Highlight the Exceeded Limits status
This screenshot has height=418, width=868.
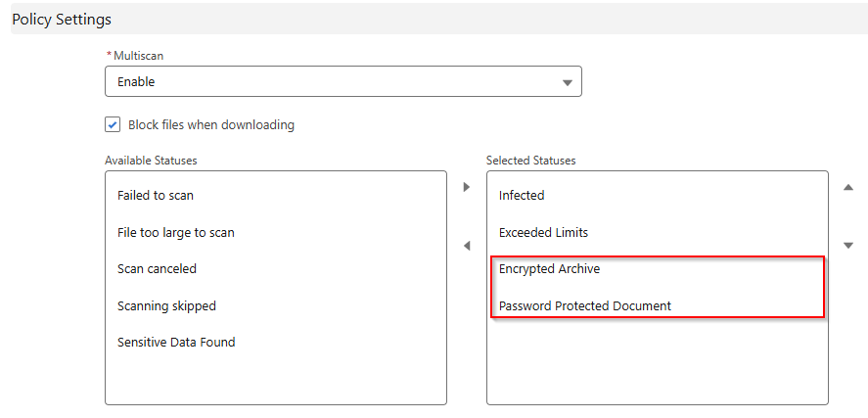click(x=543, y=233)
